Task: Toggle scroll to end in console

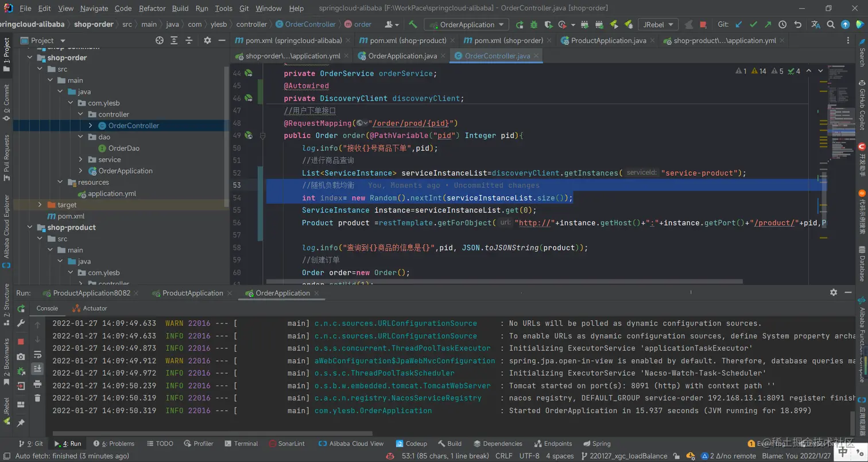Action: coord(37,369)
